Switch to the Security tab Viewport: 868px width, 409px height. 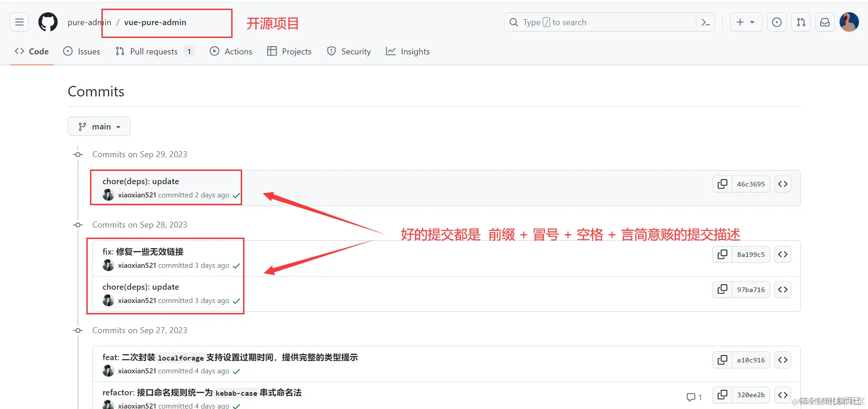click(x=349, y=51)
